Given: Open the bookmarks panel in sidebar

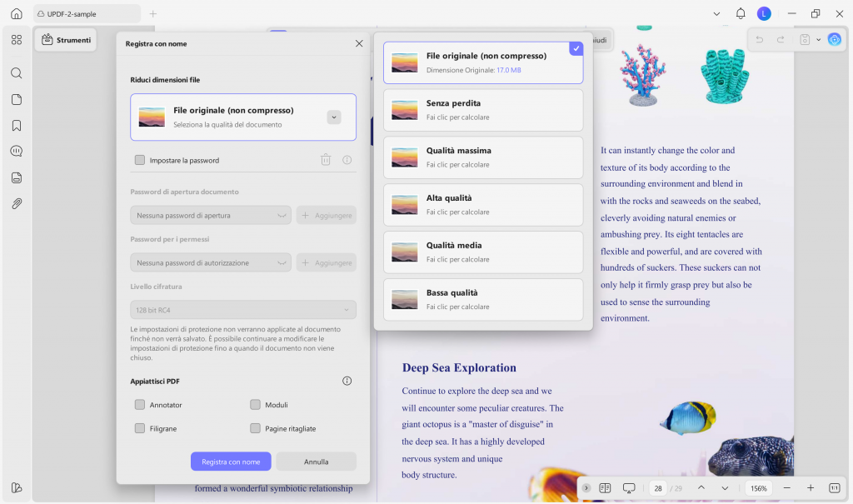Looking at the screenshot, I should pyautogui.click(x=17, y=126).
